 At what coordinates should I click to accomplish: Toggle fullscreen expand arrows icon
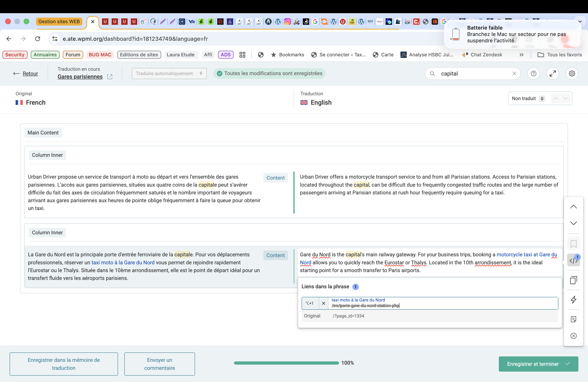coord(552,74)
